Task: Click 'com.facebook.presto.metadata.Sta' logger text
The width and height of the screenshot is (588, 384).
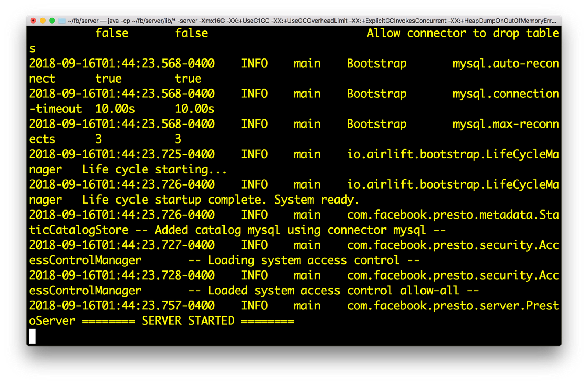Action: click(453, 215)
